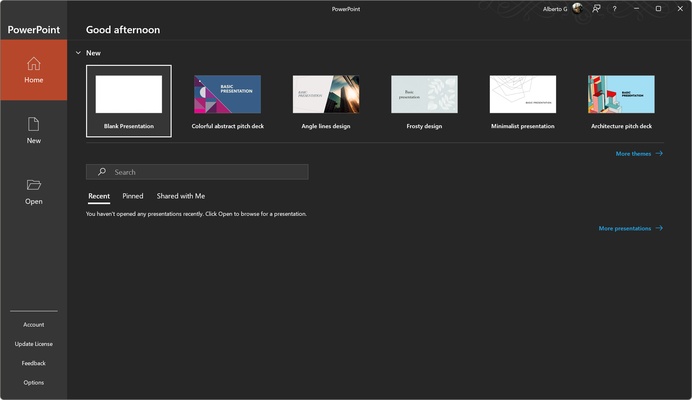The width and height of the screenshot is (692, 400).
Task: Choose Colorful abstract pitch deck template
Action: pyautogui.click(x=228, y=101)
